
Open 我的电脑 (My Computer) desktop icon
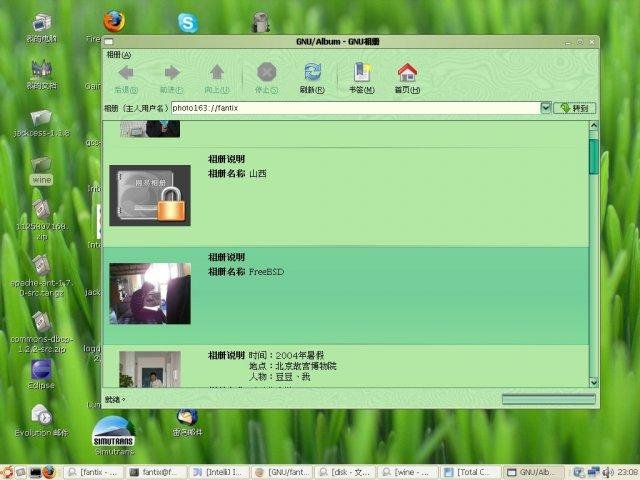click(x=41, y=22)
